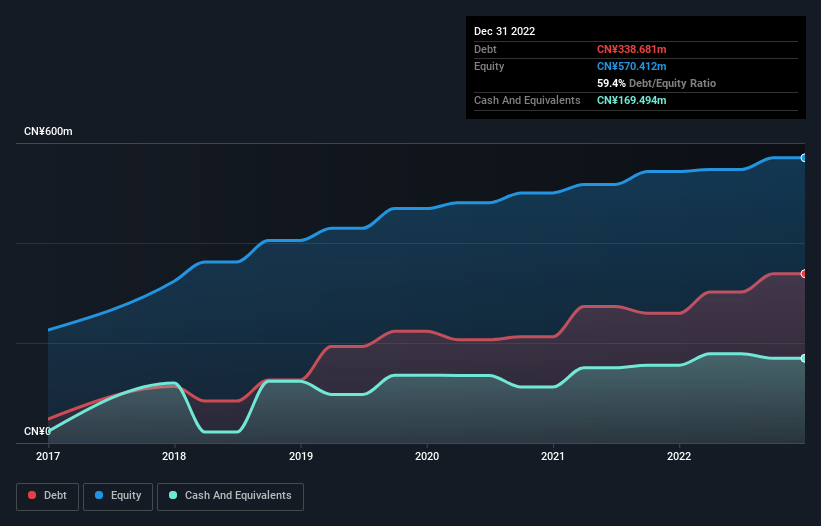821x526 pixels.
Task: Click the 59.4% Debt/Equity Ratio text
Action: coord(656,83)
